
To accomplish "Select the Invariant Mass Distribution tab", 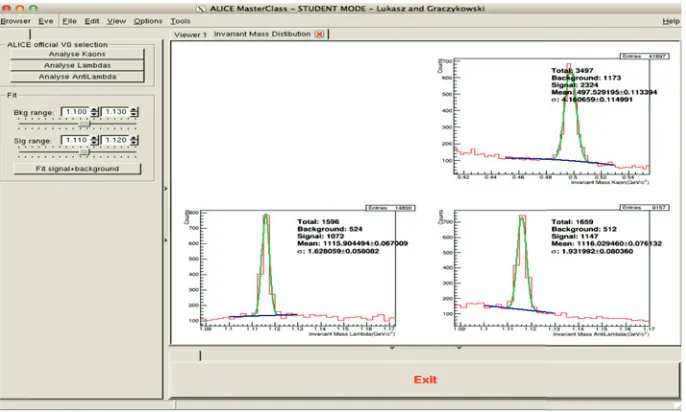I will click(262, 34).
